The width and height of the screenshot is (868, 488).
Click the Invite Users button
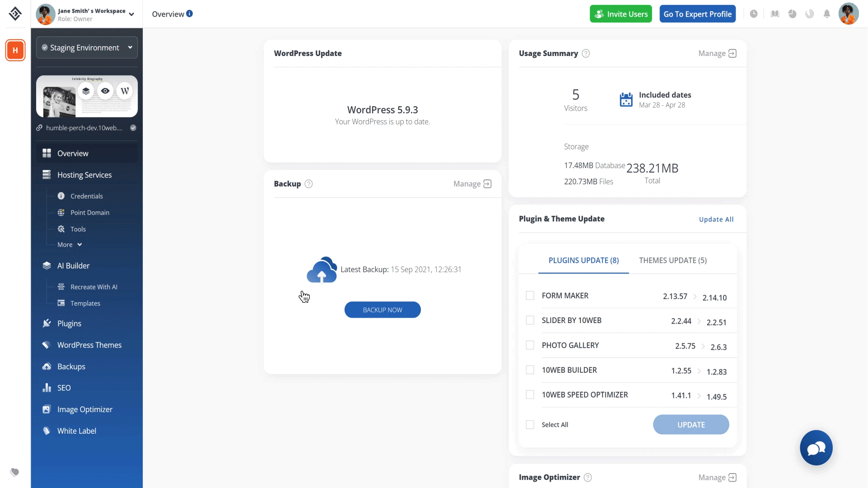pos(621,14)
